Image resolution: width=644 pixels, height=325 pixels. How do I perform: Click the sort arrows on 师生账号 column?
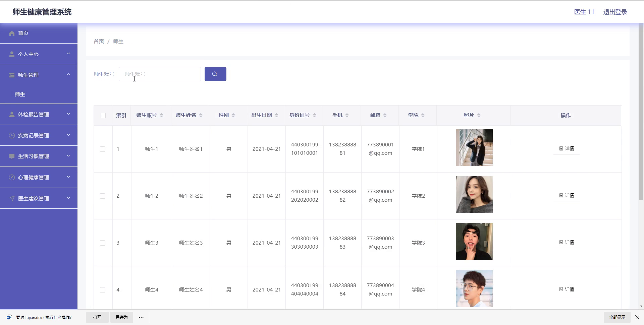[x=161, y=115]
